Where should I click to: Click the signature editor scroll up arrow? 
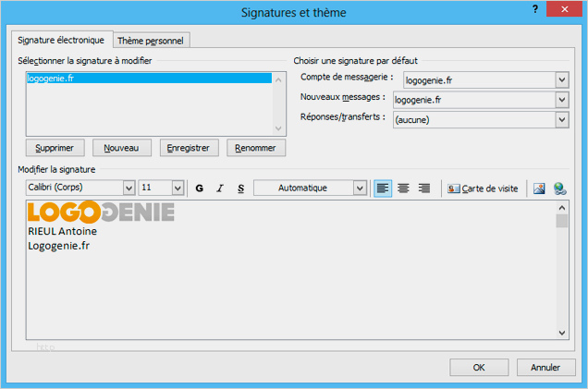[x=562, y=207]
